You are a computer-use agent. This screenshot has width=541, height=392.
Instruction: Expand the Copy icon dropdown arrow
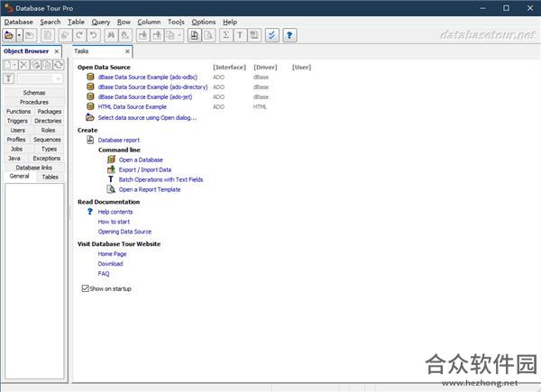(179, 35)
